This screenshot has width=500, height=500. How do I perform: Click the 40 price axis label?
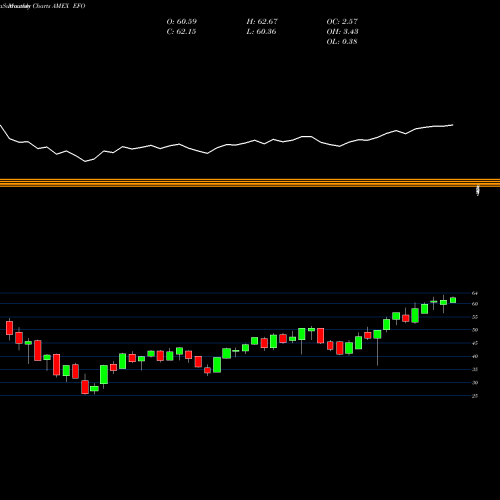[475, 356]
